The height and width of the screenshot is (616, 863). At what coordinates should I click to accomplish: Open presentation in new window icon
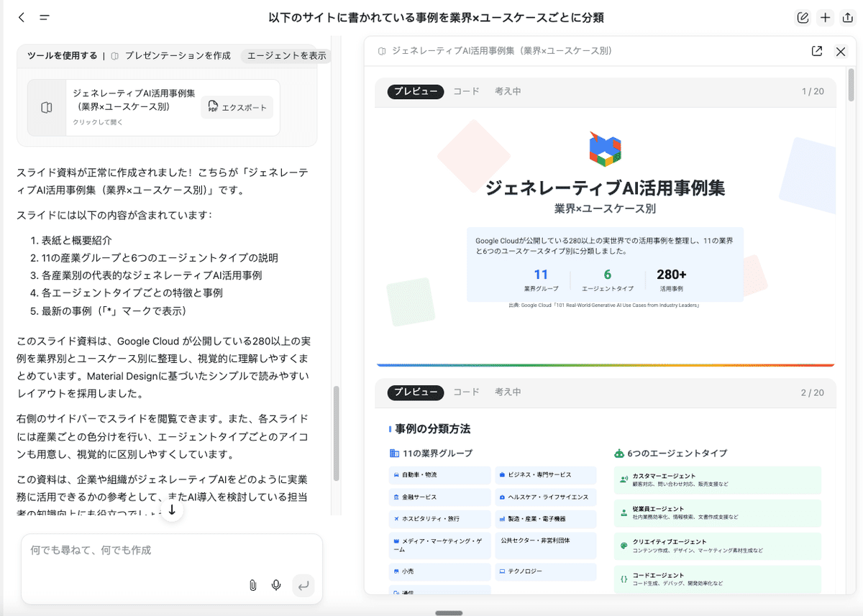[816, 51]
